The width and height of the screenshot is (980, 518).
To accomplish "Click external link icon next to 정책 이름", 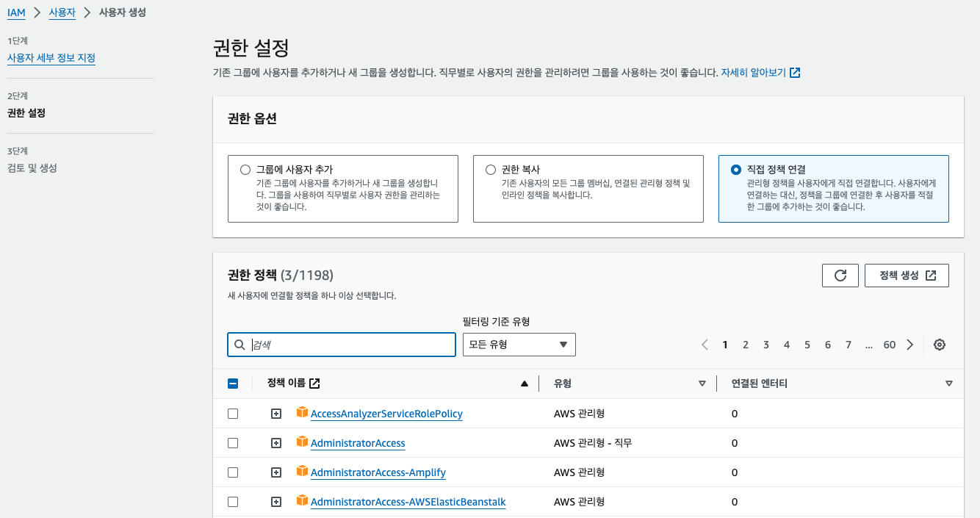I will [314, 383].
